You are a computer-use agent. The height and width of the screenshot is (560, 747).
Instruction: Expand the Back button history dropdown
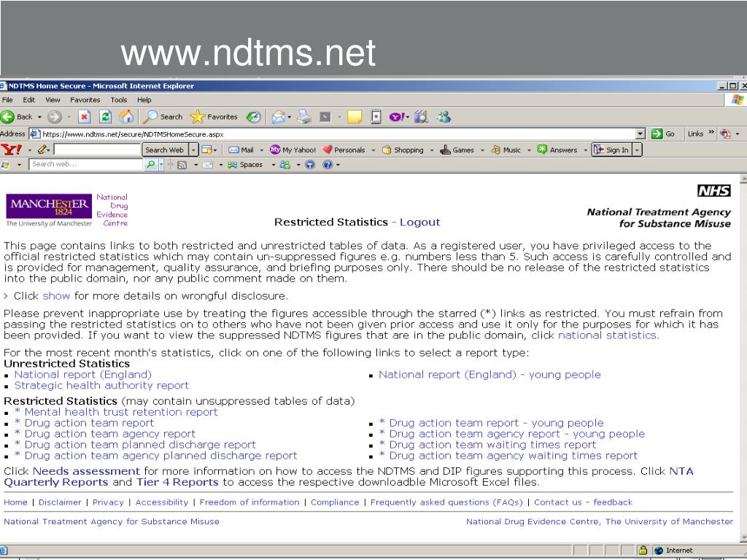coord(39,117)
